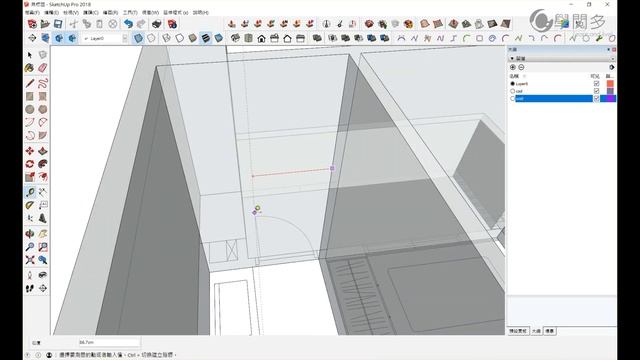Change the cad layer color swatch
This screenshot has height=360, width=640.
point(610,91)
